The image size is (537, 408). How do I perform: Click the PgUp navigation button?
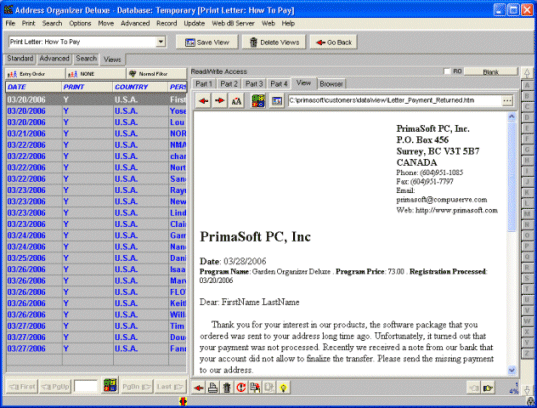pos(55,387)
